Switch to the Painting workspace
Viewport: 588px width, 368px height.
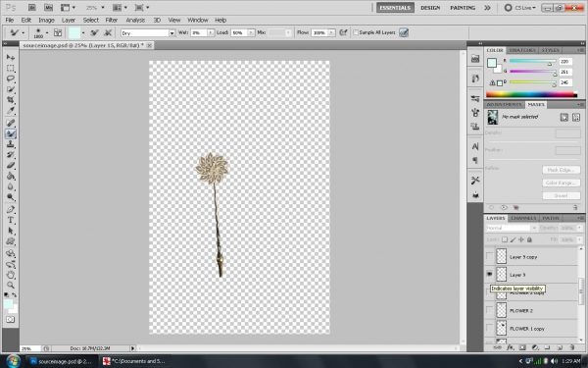point(463,8)
